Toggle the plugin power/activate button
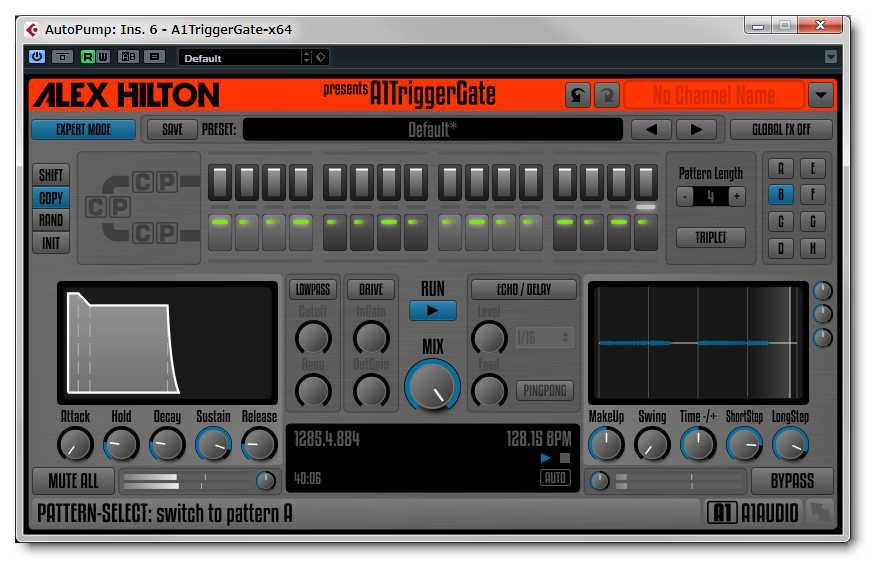 37,57
